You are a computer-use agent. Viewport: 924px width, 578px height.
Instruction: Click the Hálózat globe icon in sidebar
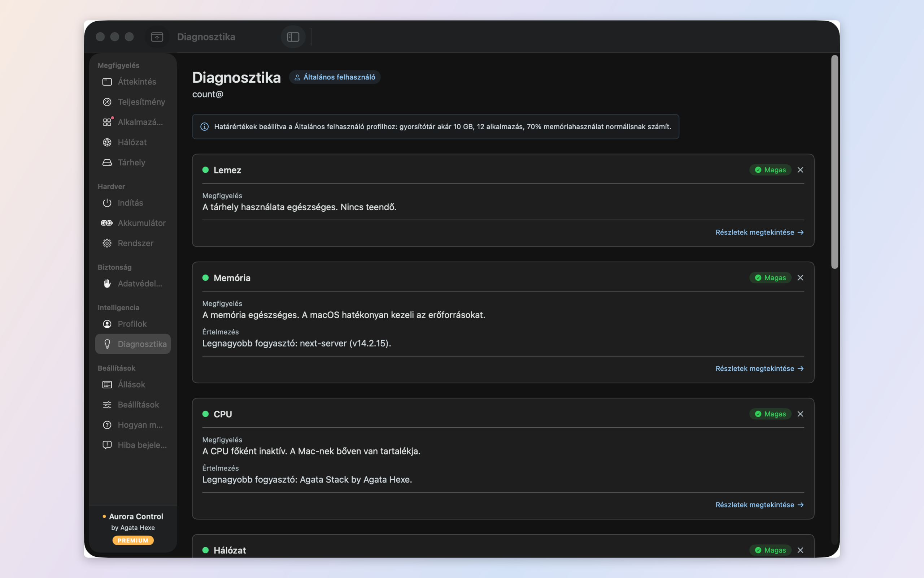(x=107, y=142)
